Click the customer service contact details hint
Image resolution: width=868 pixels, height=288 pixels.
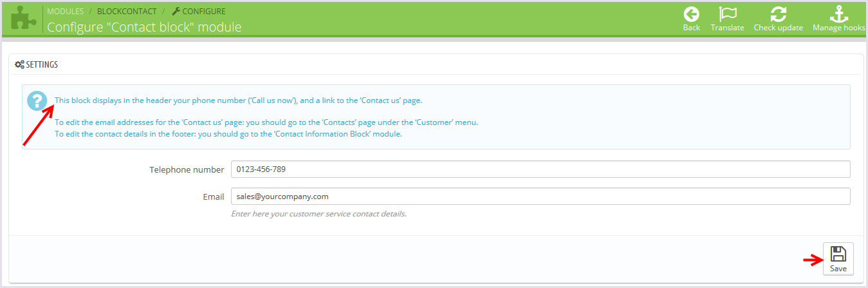[x=319, y=213]
